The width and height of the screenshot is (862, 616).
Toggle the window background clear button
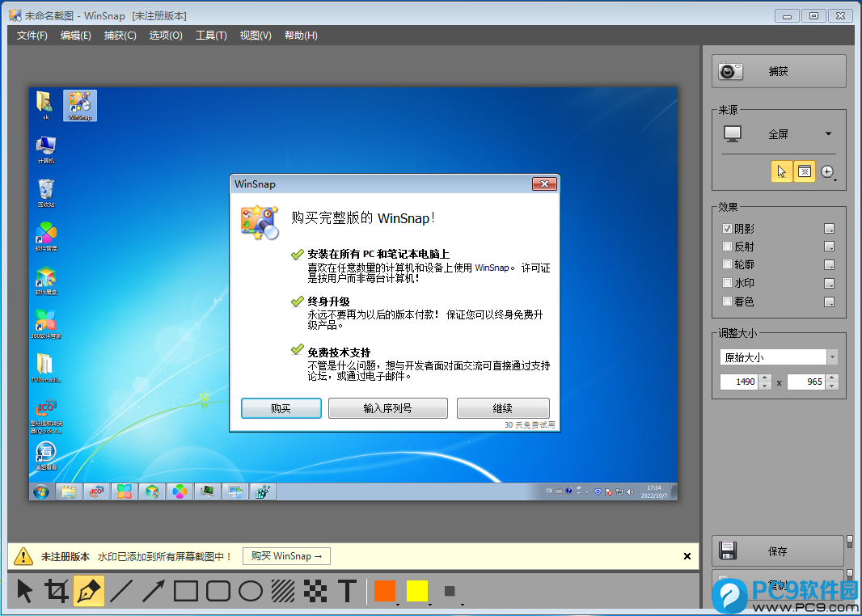(805, 171)
